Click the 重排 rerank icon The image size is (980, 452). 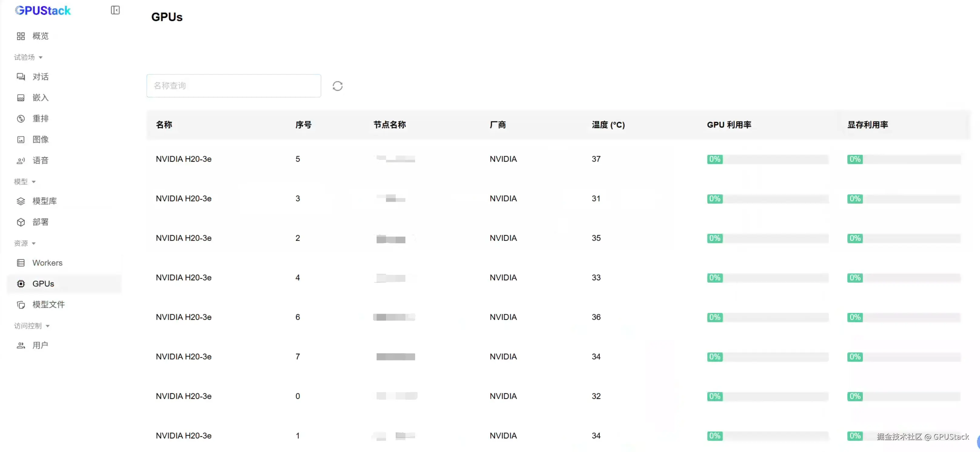21,119
